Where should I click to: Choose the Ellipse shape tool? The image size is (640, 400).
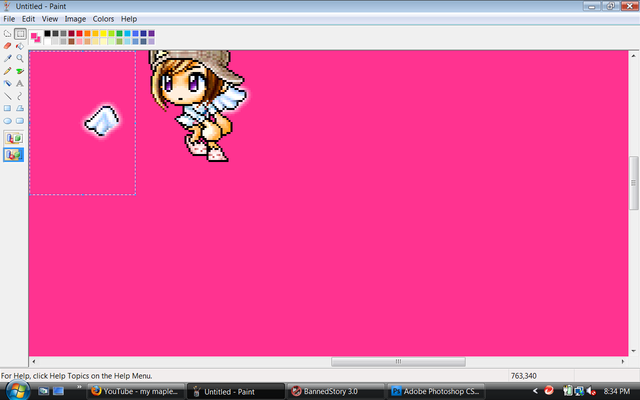tap(7, 121)
